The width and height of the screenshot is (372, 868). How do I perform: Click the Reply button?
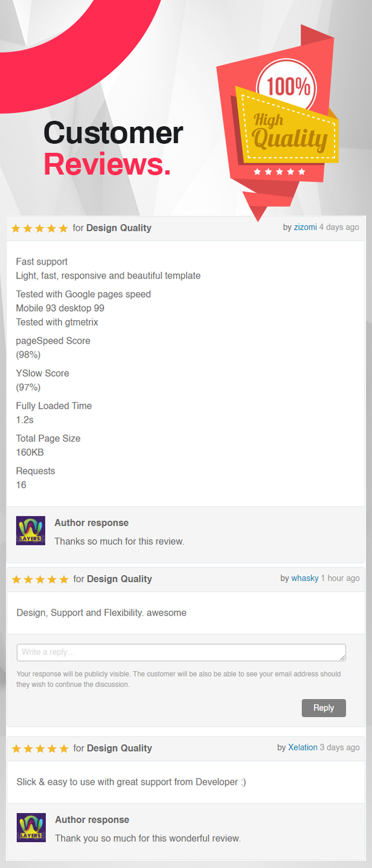click(x=324, y=708)
